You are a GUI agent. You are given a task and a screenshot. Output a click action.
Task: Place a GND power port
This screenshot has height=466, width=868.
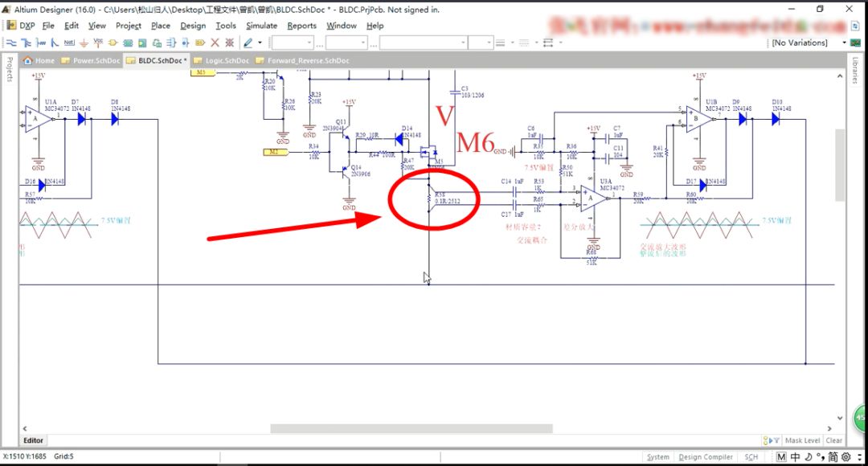coord(84,43)
